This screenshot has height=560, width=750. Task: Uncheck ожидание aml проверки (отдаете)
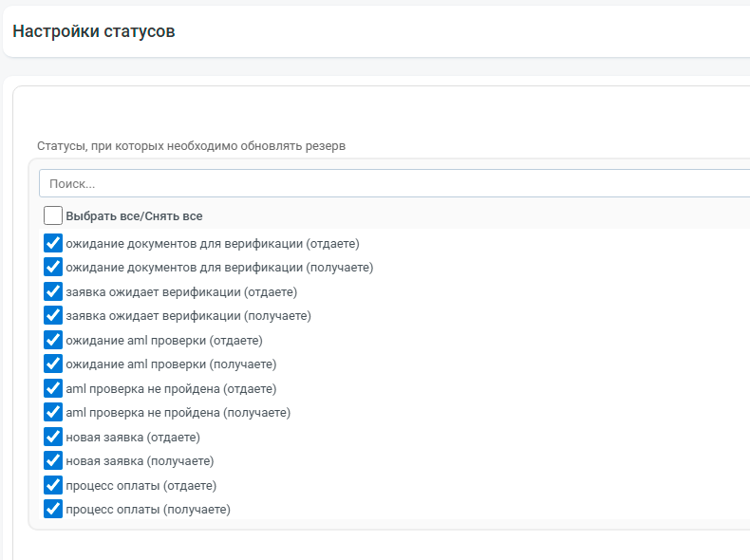click(x=52, y=340)
